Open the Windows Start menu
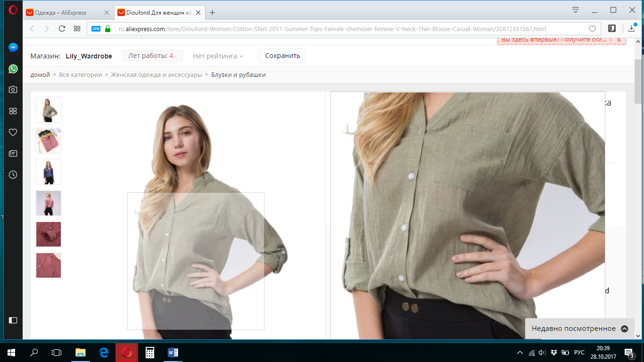 coord(11,352)
